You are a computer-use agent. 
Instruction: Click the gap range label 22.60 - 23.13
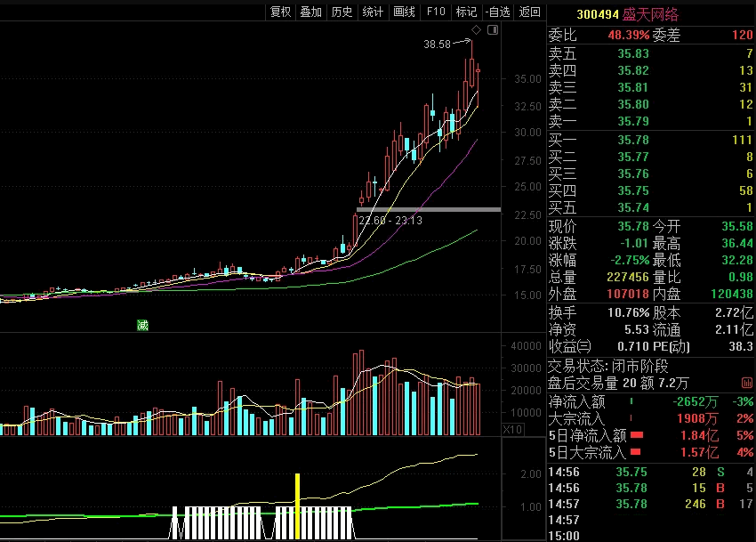(x=390, y=221)
